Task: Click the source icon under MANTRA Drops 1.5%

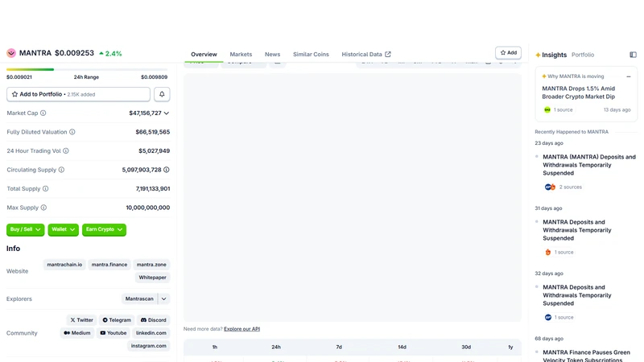Action: tap(547, 109)
